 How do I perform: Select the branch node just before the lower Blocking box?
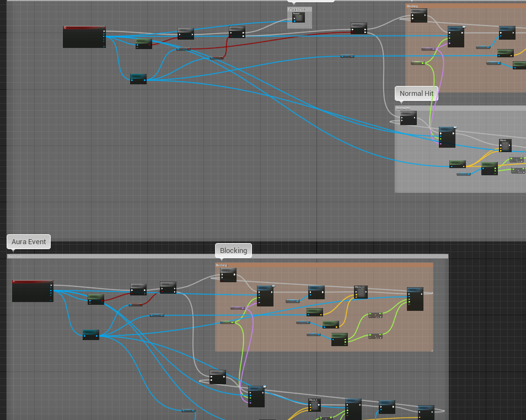pos(168,288)
